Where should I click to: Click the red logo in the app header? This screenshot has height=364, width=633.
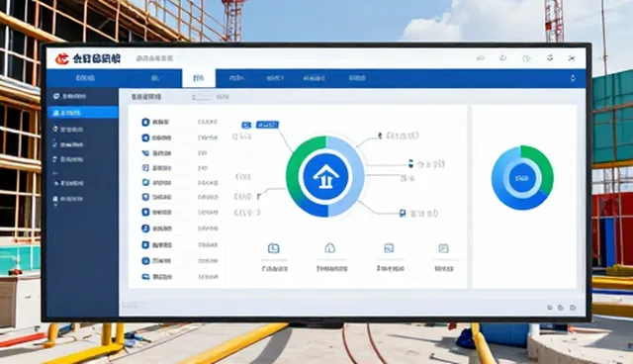pyautogui.click(x=61, y=59)
